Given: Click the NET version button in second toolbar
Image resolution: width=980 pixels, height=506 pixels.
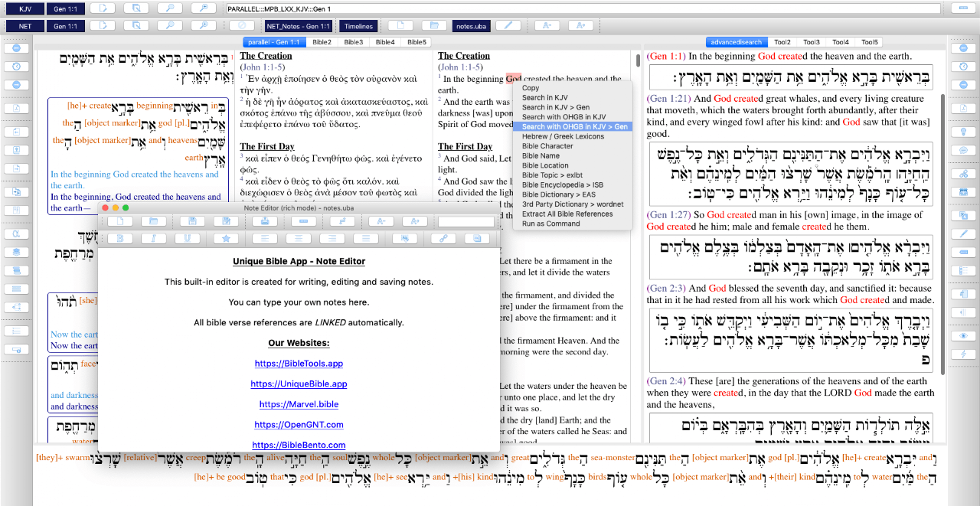Looking at the screenshot, I should pyautogui.click(x=25, y=26).
